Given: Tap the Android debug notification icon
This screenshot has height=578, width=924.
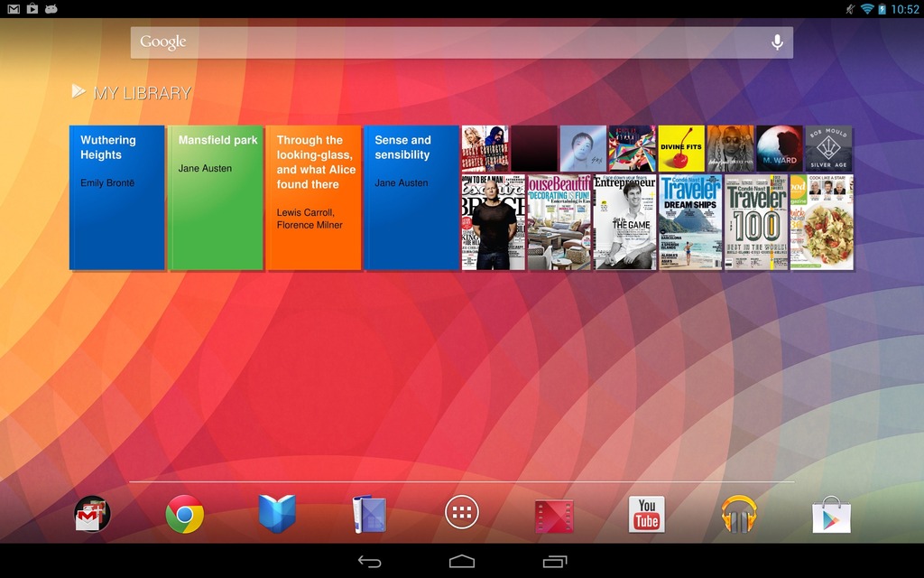Looking at the screenshot, I should (x=51, y=9).
